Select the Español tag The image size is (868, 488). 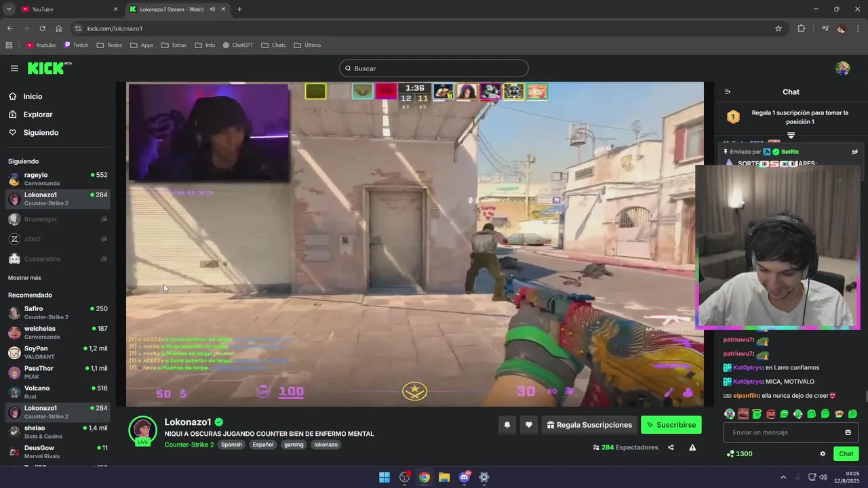pos(263,445)
